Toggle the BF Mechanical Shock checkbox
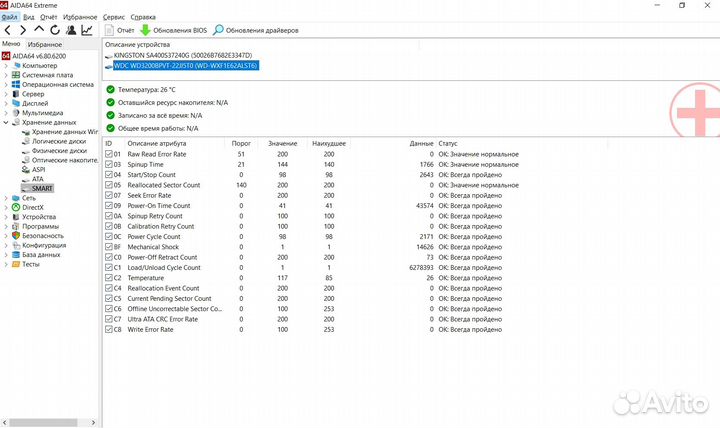The height and width of the screenshot is (428, 720). tap(109, 247)
